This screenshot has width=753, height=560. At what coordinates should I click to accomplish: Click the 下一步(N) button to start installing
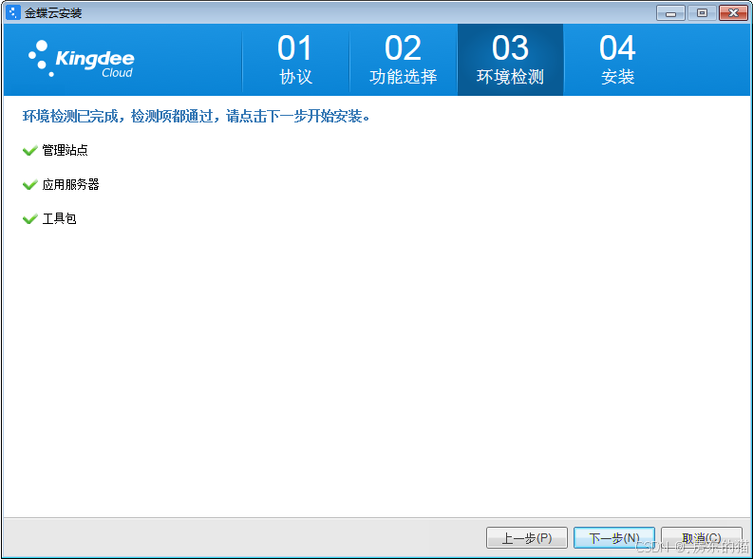click(614, 537)
